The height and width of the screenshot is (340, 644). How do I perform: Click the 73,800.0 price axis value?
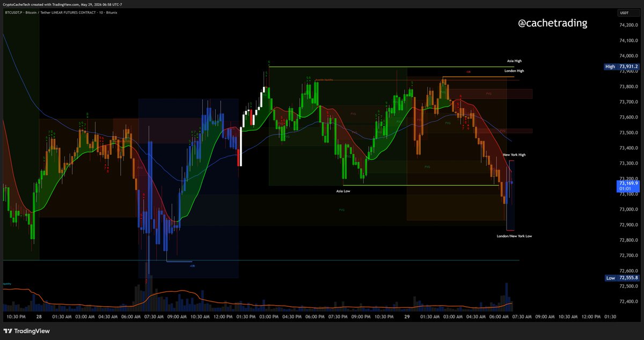pyautogui.click(x=629, y=86)
